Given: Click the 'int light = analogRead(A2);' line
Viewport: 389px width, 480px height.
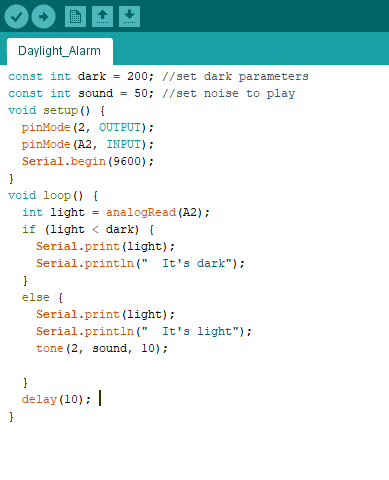Looking at the screenshot, I should point(116,212).
